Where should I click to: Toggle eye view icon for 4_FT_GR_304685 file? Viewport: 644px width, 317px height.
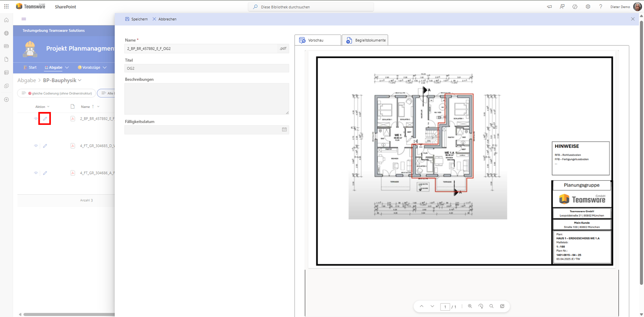tap(36, 146)
